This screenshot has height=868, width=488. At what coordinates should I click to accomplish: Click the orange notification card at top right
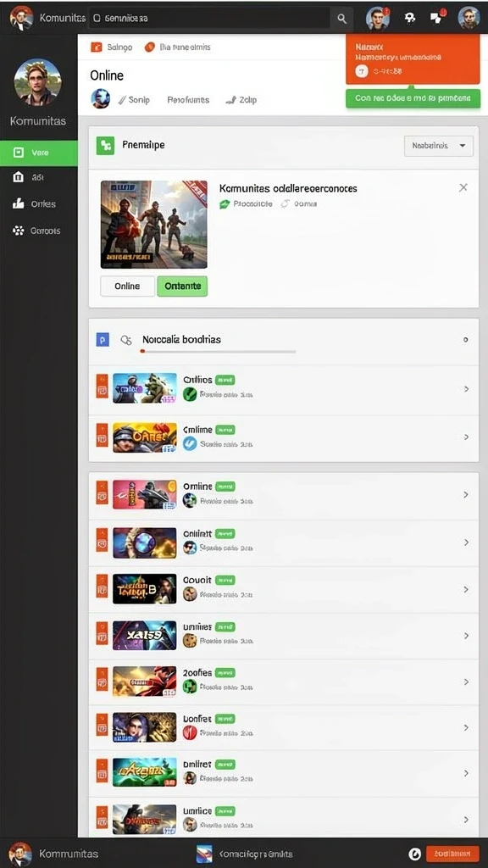click(x=413, y=59)
